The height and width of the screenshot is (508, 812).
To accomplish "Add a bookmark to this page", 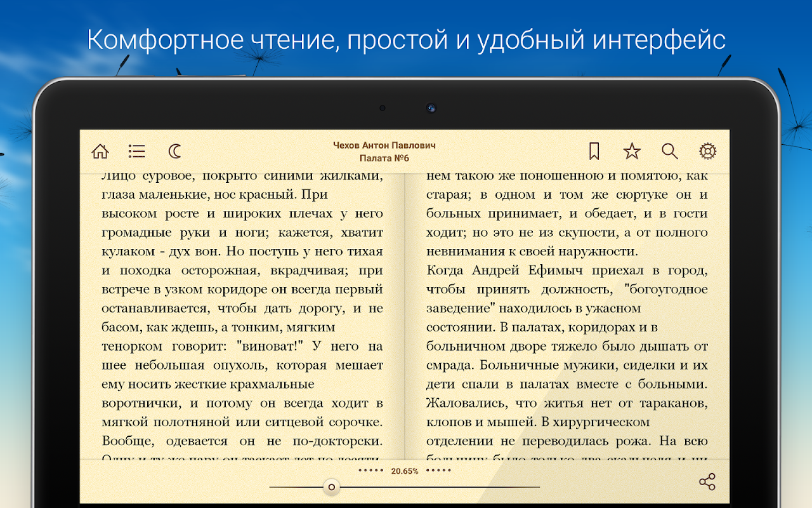I will [594, 151].
